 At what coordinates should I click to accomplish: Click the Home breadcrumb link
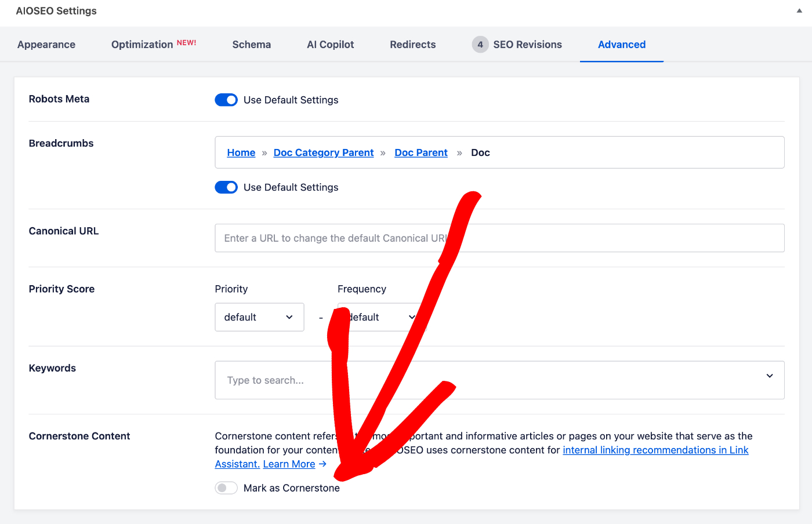[x=241, y=152]
